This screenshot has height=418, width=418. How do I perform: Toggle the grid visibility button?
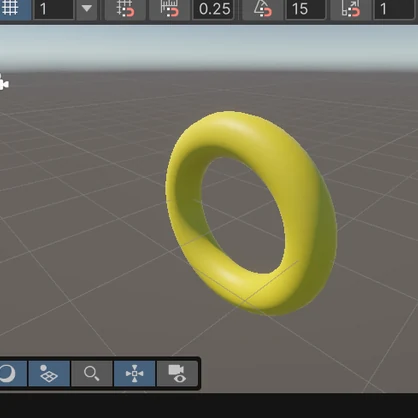point(14,9)
